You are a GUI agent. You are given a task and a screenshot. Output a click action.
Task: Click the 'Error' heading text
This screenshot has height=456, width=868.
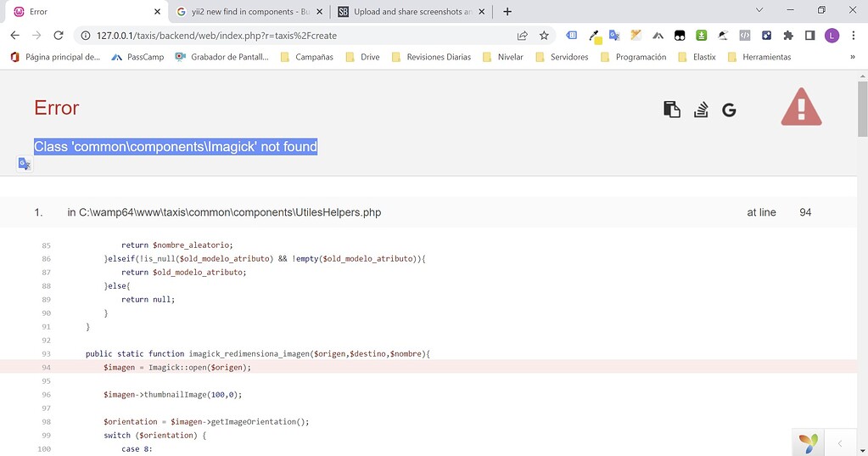point(57,108)
